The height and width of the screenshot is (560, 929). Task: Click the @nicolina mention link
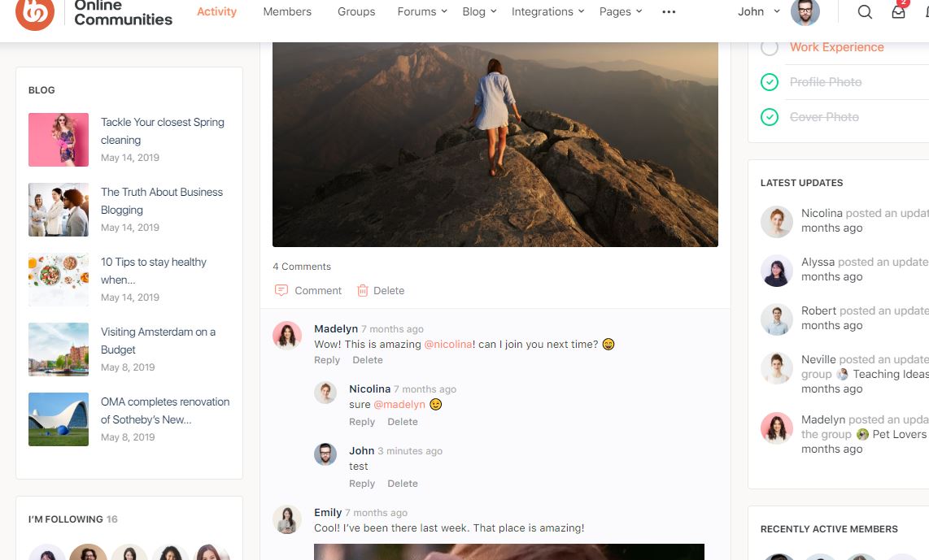tap(448, 345)
